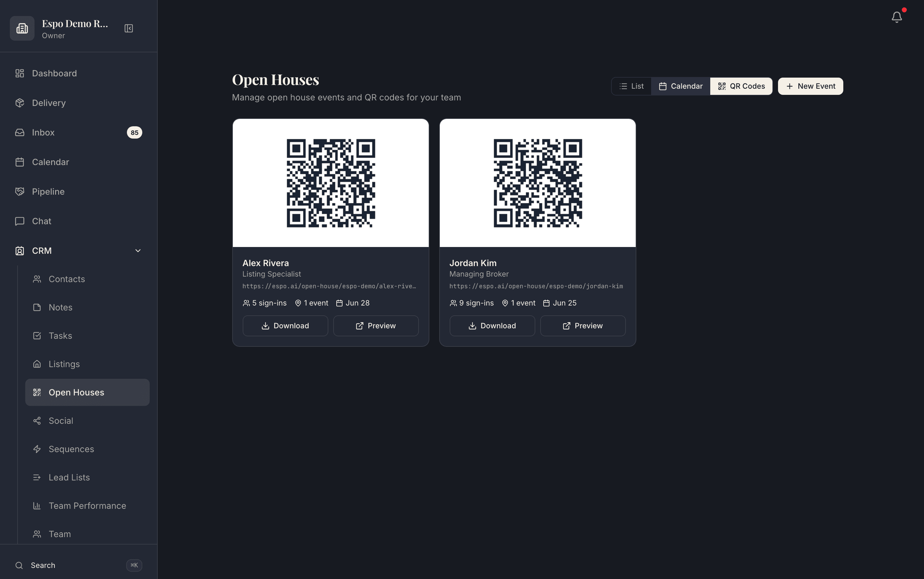
Task: Click the Dashboard grid icon
Action: click(x=19, y=73)
